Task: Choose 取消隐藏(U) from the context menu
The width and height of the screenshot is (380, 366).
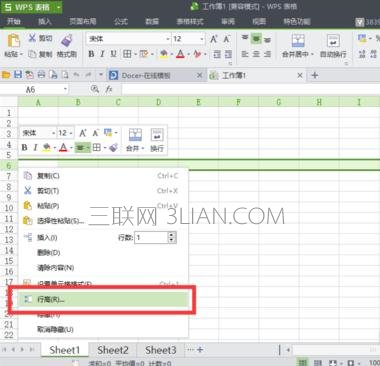Action: (103, 329)
